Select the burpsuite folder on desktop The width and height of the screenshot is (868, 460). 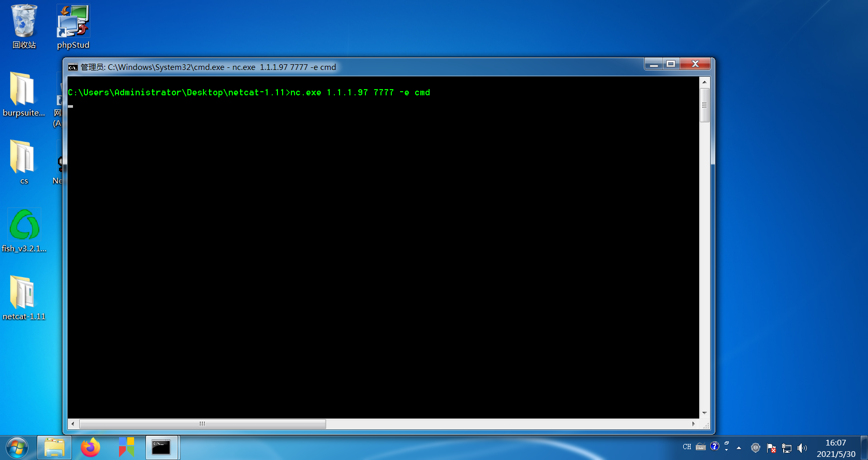point(24,95)
